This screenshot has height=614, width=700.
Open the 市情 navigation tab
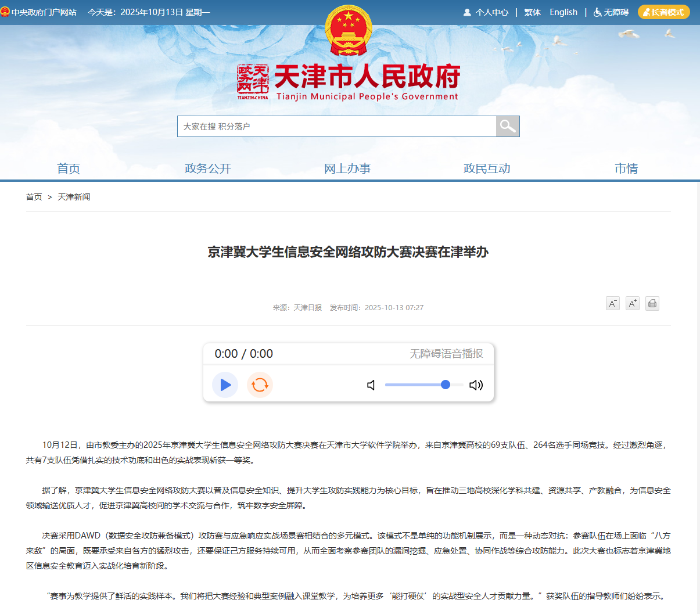[626, 168]
